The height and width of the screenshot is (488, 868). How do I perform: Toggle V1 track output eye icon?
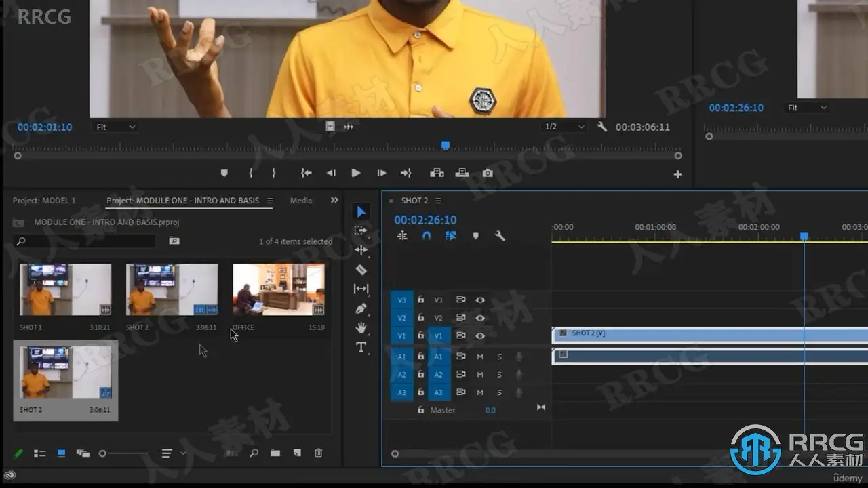480,335
